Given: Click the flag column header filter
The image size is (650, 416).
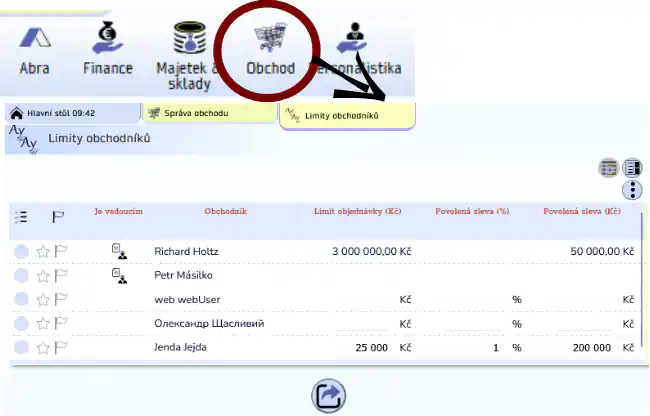Looking at the screenshot, I should coord(58,216).
